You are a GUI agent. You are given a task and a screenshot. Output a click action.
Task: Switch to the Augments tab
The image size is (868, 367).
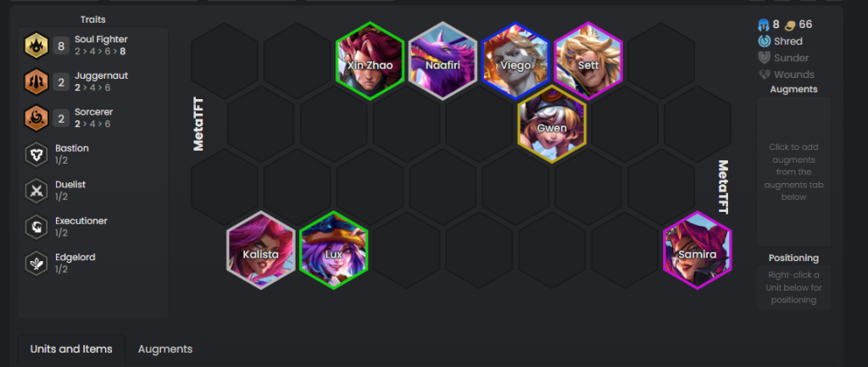click(x=165, y=349)
